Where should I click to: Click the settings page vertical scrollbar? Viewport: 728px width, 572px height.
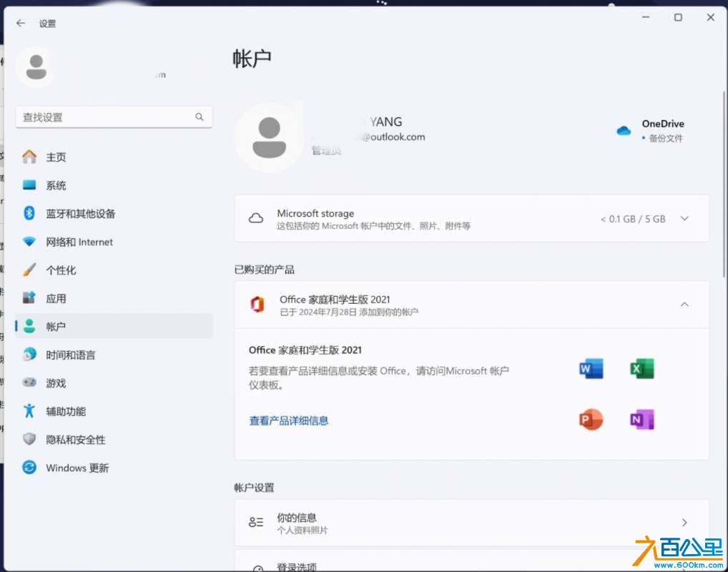[724, 184]
